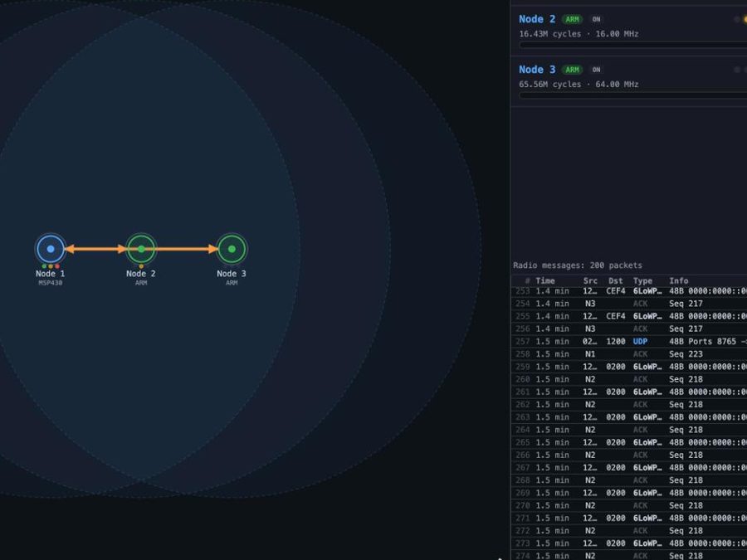Select packet row 255 6LoWPAN to CEF4
The height and width of the screenshot is (560, 747).
point(629,316)
